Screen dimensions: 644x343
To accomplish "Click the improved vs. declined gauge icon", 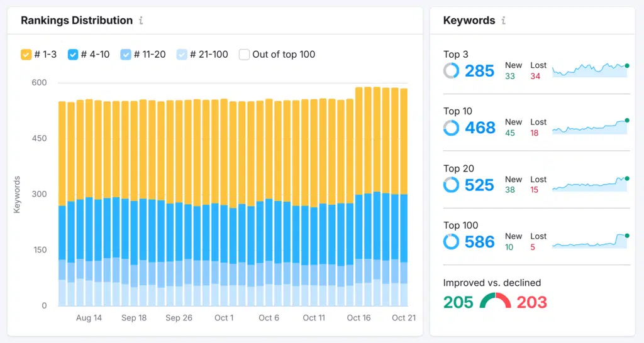I will point(495,302).
